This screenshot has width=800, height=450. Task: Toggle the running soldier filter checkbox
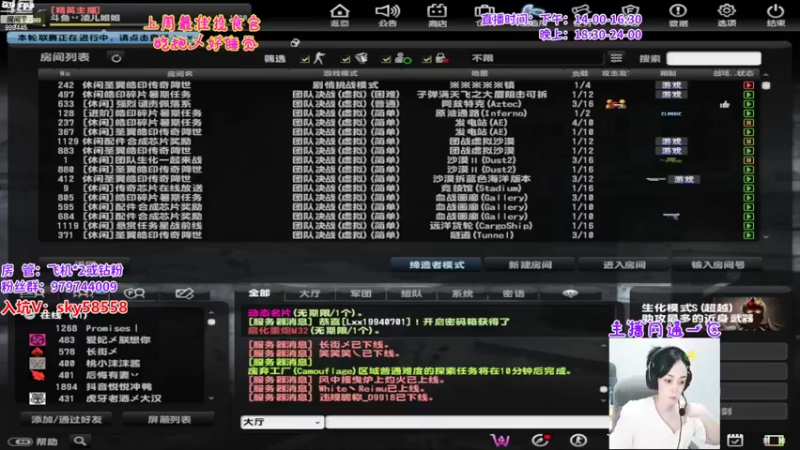[305, 60]
